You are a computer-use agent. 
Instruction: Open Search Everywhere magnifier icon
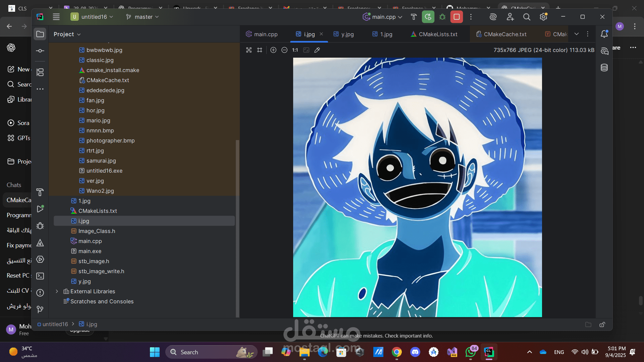[x=527, y=17]
